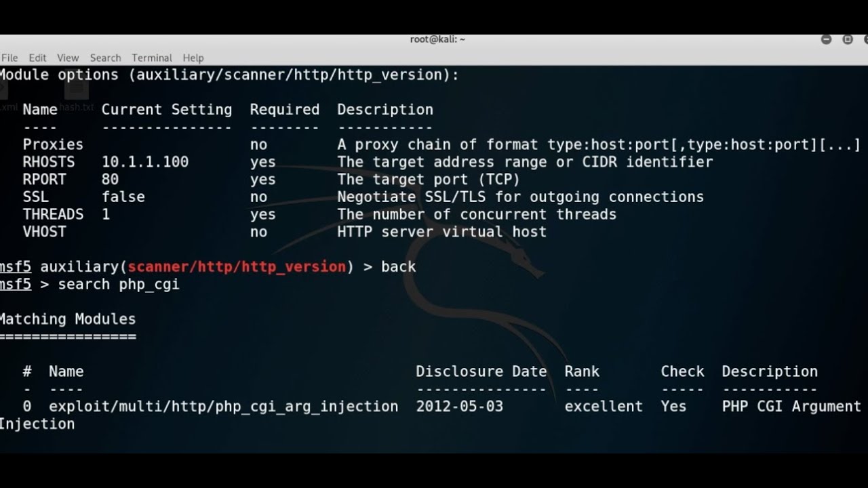Click the 'search php_cgi' command text
Screen dimensions: 868x488
tap(119, 285)
